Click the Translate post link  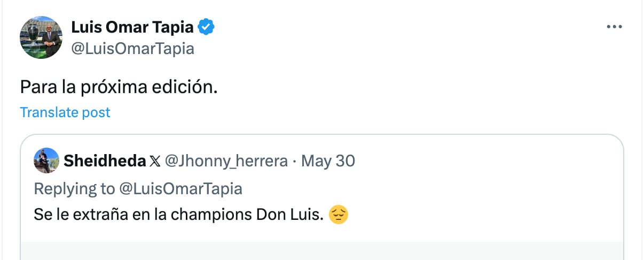65,112
